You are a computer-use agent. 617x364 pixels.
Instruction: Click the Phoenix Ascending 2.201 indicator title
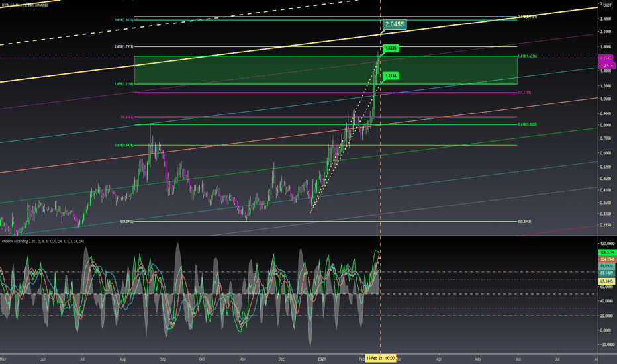tap(42, 241)
